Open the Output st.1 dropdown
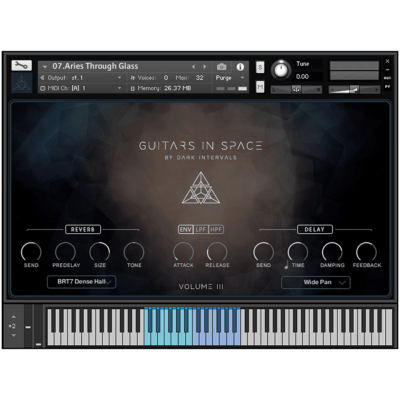Viewport: 400px width, 400px height. (x=81, y=78)
